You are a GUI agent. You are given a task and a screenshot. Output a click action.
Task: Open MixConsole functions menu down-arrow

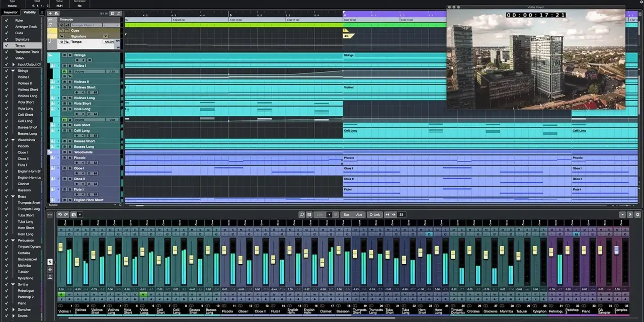pyautogui.click(x=622, y=214)
